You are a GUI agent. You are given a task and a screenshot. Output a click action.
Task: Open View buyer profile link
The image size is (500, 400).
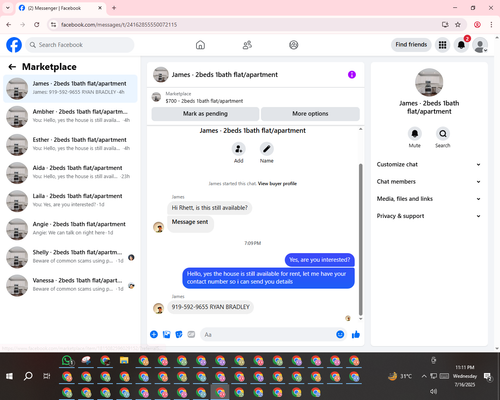point(277,184)
